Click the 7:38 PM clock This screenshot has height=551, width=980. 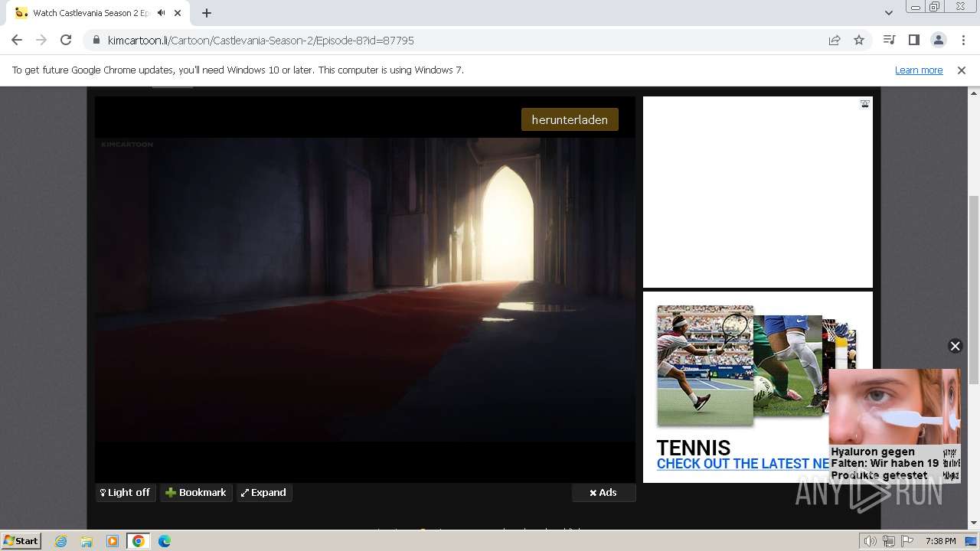940,541
